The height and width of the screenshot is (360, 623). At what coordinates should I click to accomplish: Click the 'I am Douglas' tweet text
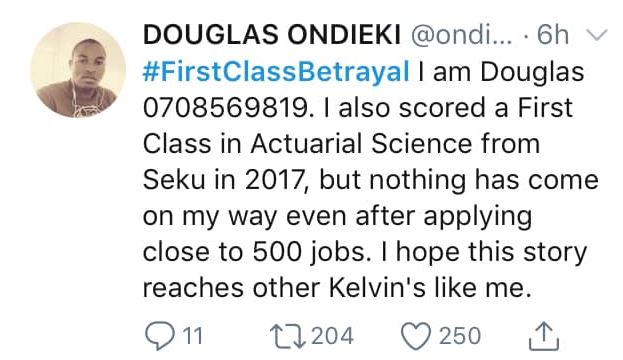(x=501, y=73)
